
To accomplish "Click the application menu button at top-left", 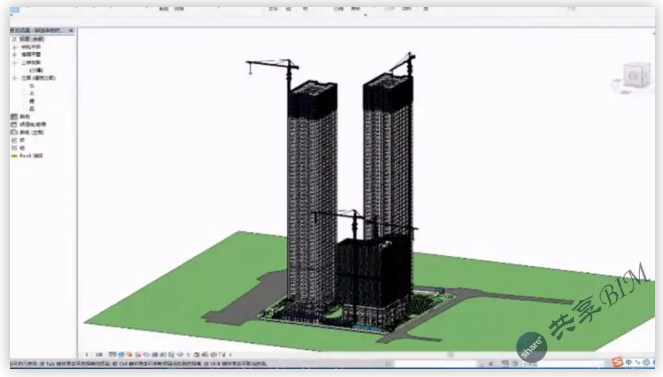I will coord(14,9).
